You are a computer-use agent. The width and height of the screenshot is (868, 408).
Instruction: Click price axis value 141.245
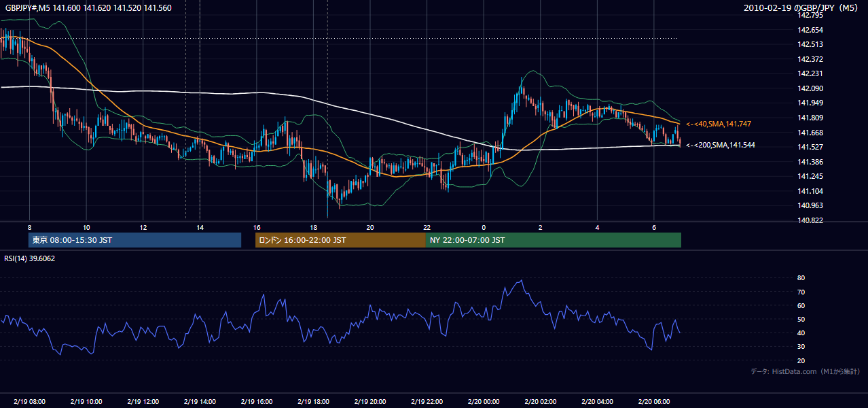pos(810,176)
